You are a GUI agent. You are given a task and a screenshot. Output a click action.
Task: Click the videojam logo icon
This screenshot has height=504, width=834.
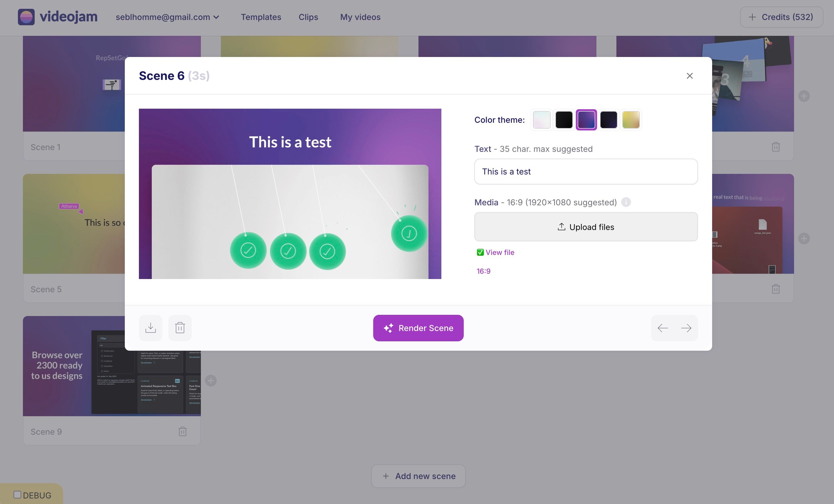pyautogui.click(x=26, y=17)
